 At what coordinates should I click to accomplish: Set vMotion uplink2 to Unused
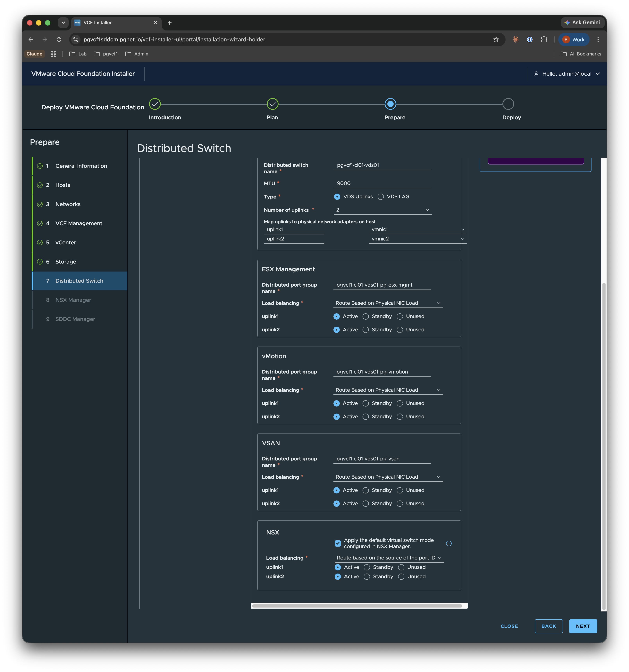400,416
